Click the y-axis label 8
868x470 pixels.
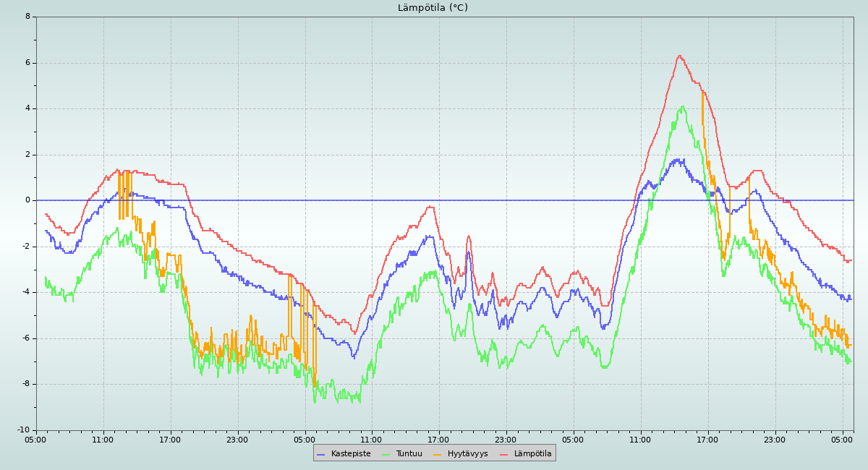point(27,16)
